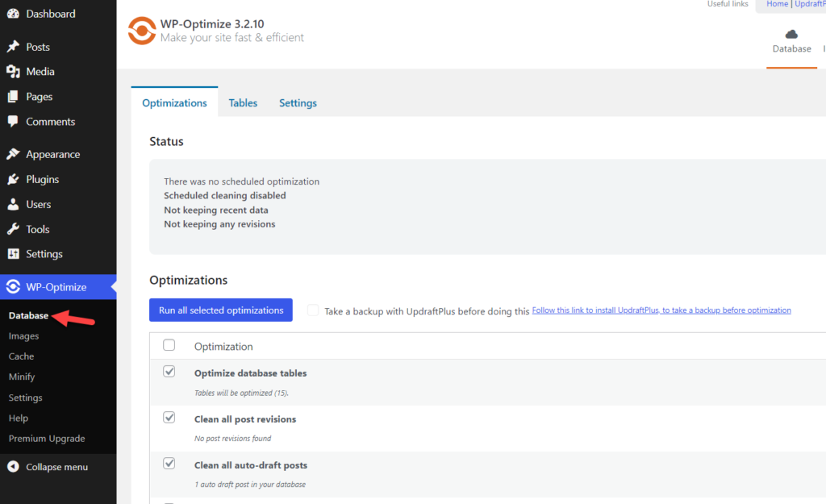Open Premium Upgrade submenu item
The height and width of the screenshot is (504, 826).
click(x=47, y=439)
